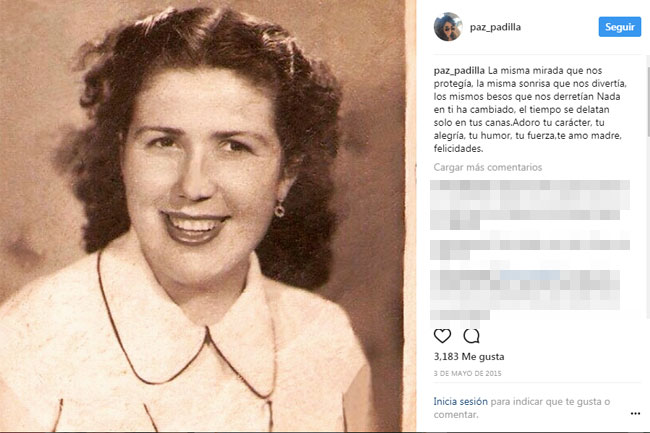Follow the account with the Seguir button
The height and width of the screenshot is (433, 650).
tap(619, 27)
